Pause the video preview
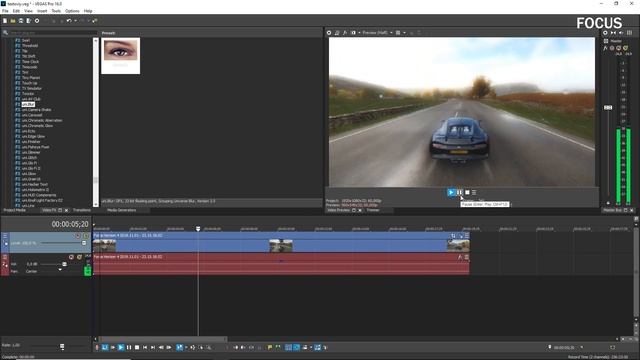The height and width of the screenshot is (360, 640). tap(459, 192)
